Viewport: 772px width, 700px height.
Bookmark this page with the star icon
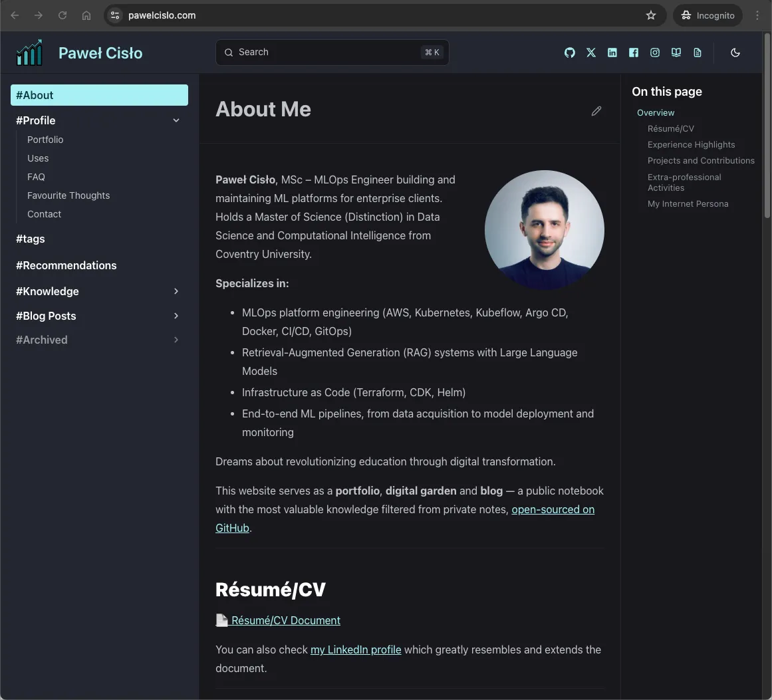651,15
